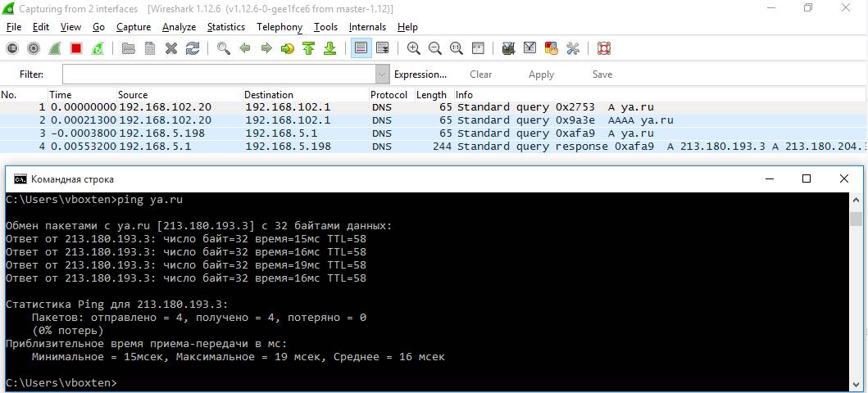
Task: Jump to the last packet
Action: tap(329, 48)
